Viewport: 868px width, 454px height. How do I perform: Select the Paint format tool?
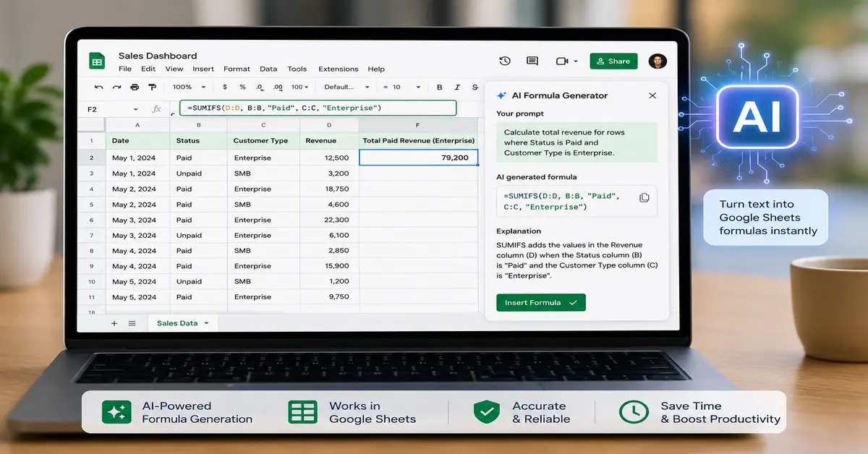pos(152,87)
